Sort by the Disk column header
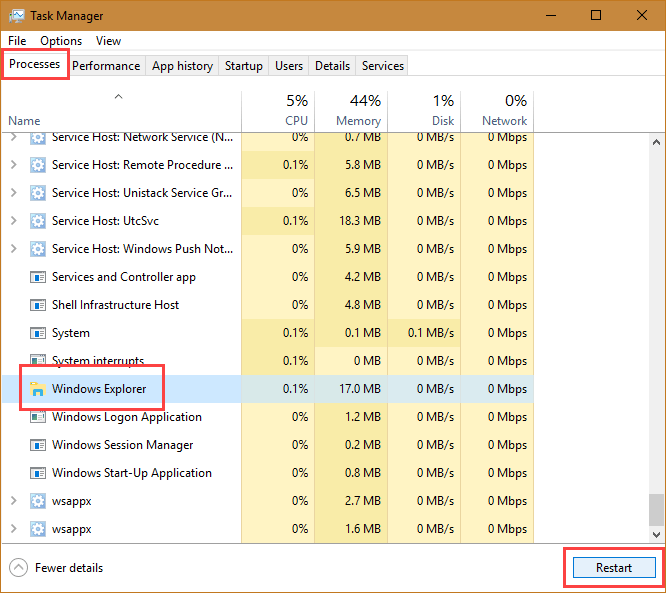The image size is (666, 593). 424,111
